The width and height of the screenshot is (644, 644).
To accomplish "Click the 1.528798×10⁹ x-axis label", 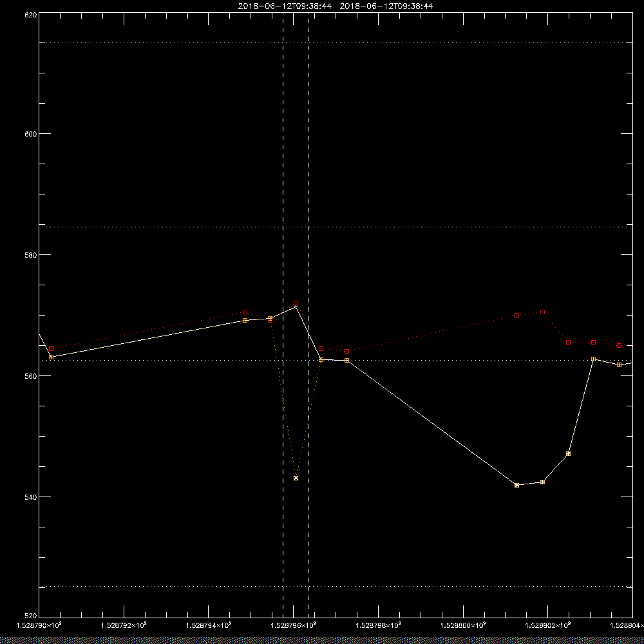I will coord(378,625).
